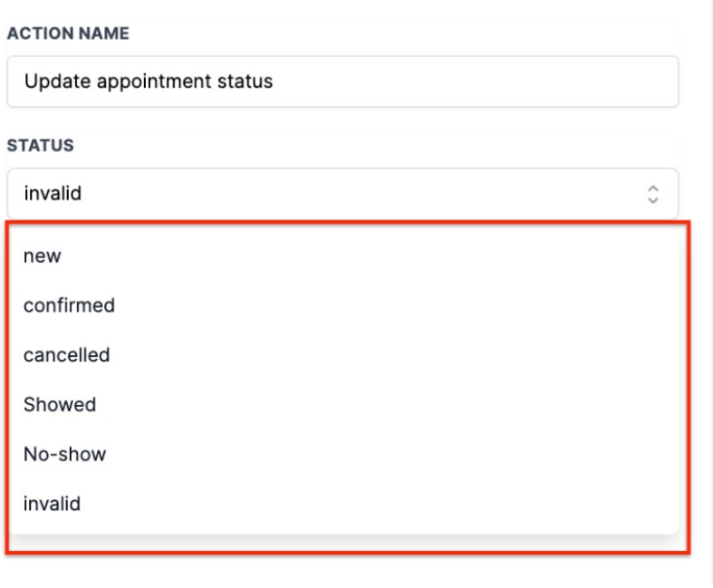
Task: Mark the appointment as Showed
Action: tap(60, 404)
